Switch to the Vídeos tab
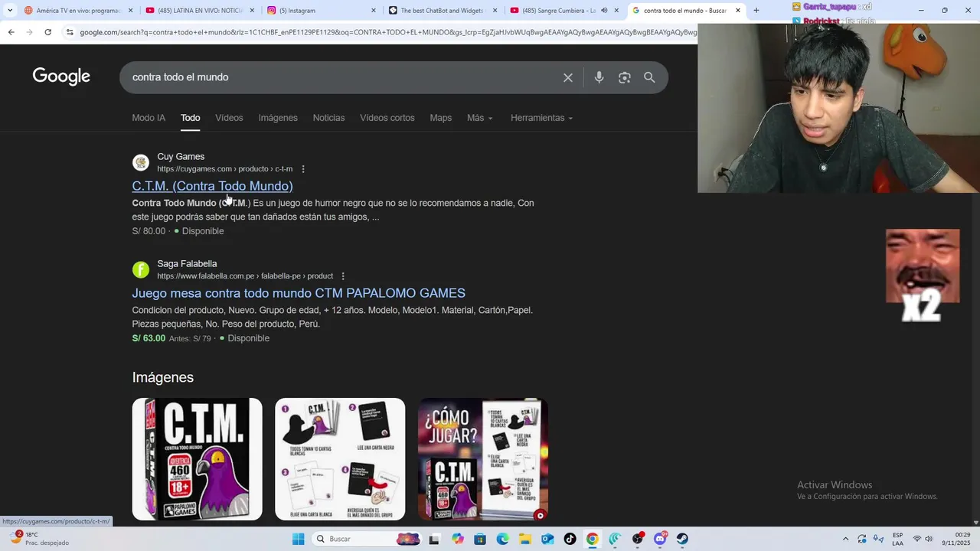 click(229, 118)
